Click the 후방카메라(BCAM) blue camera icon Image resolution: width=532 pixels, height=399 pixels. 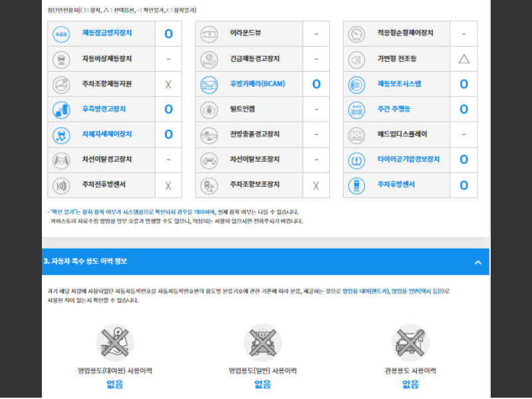(209, 84)
